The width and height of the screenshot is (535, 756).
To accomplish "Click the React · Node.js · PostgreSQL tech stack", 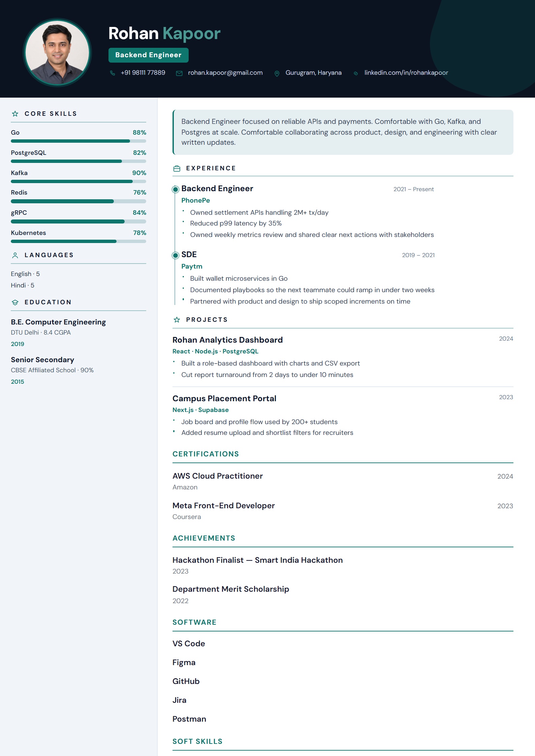I will tap(216, 351).
